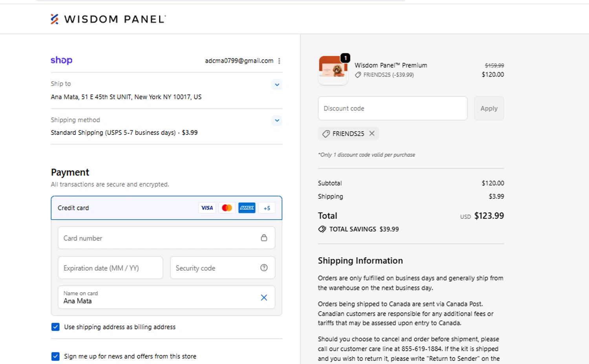Uncheck Use shipping address as billing address
This screenshot has width=589, height=364.
tap(55, 327)
